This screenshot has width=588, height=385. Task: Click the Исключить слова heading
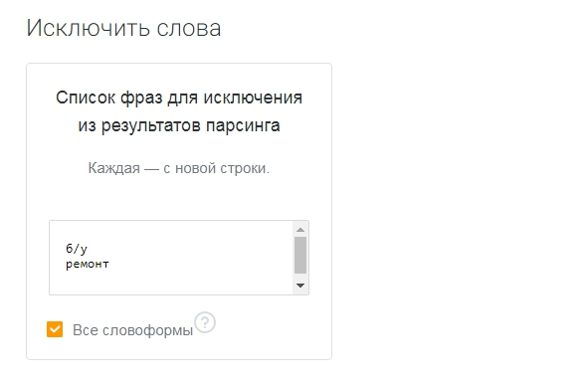[x=123, y=28]
